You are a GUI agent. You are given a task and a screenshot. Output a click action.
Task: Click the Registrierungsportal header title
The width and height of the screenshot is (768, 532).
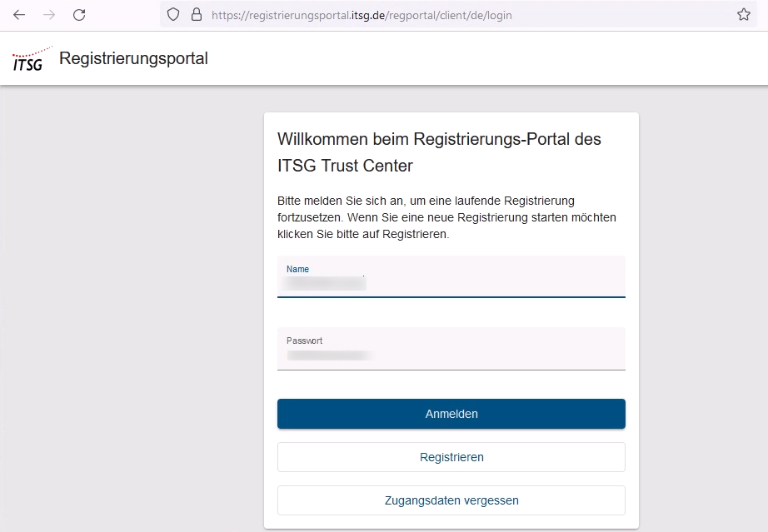tap(133, 58)
